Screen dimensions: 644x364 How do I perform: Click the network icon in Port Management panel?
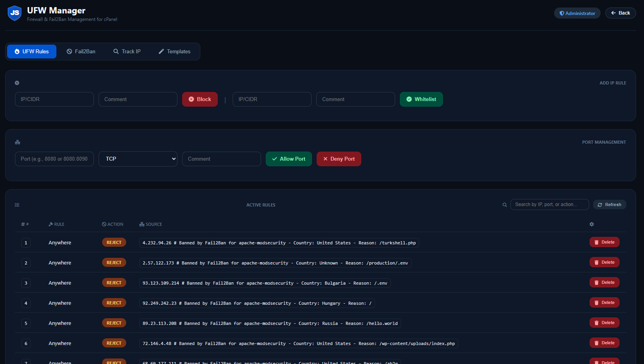pos(17,142)
